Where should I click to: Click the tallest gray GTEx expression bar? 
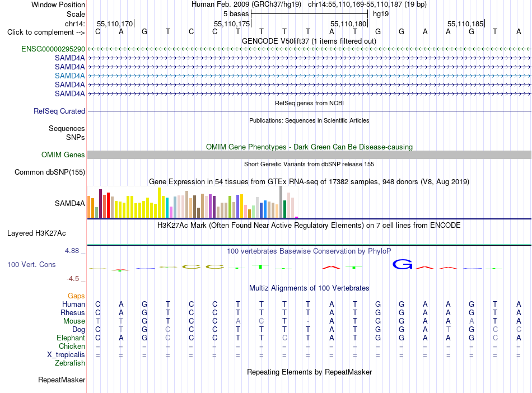pos(281,202)
